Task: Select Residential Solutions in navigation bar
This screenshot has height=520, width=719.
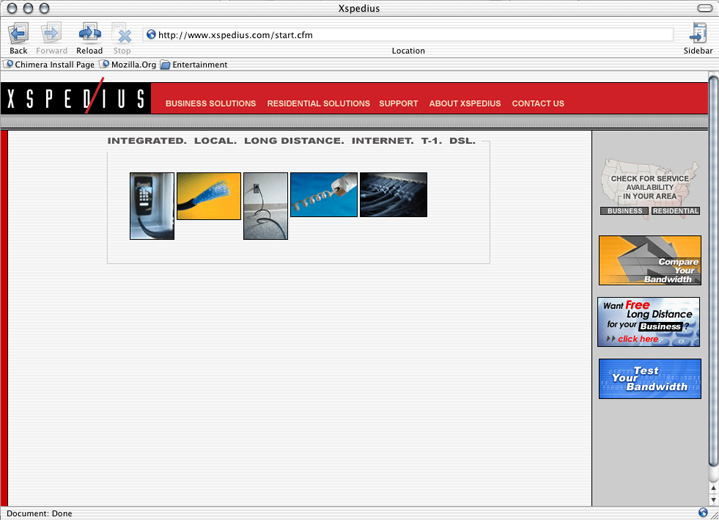Action: [318, 103]
